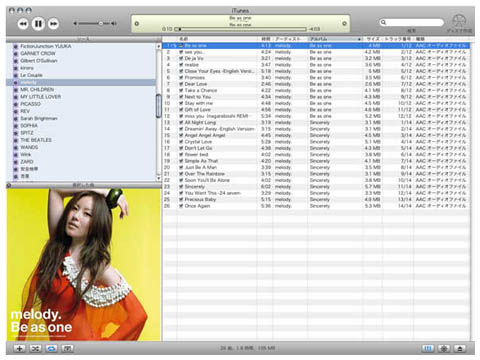Show or hide the artwork viewer
480x360 pixels.
(x=67, y=349)
